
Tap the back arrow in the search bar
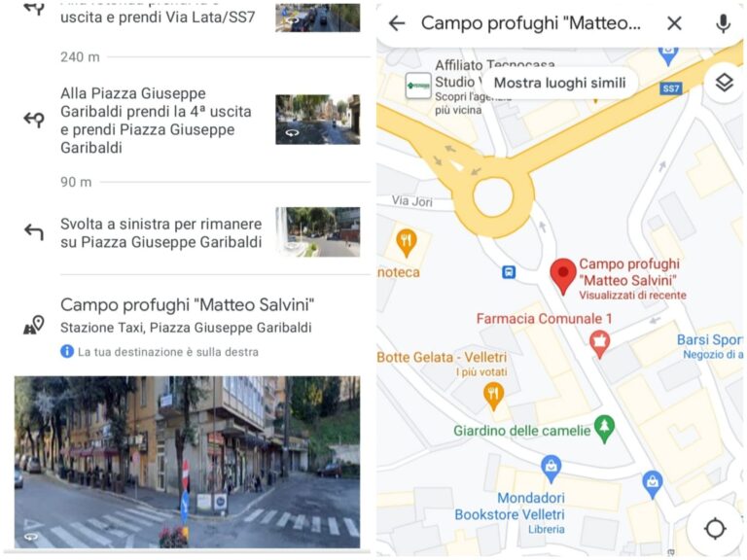397,23
